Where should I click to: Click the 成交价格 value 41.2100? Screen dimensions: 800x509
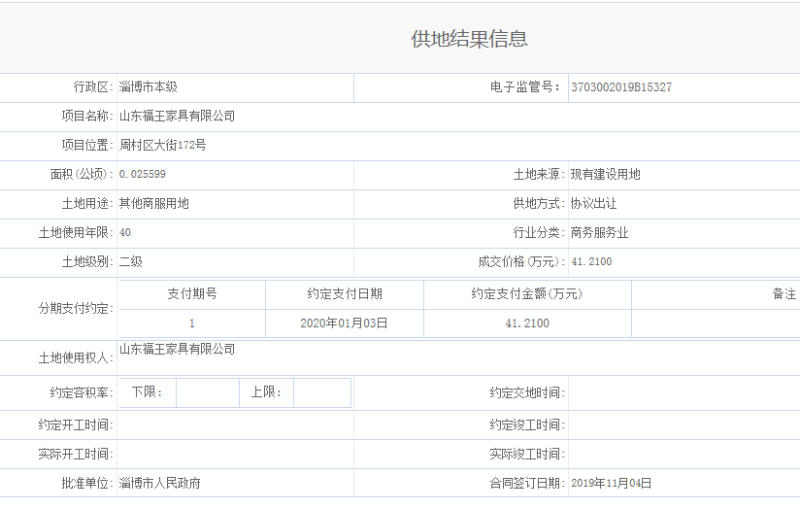coord(591,262)
